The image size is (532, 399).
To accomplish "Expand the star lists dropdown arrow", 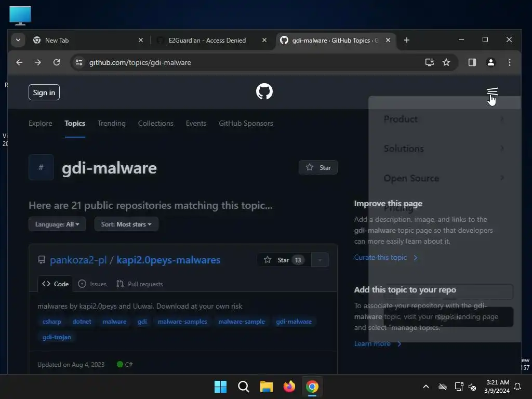I will pos(320,260).
